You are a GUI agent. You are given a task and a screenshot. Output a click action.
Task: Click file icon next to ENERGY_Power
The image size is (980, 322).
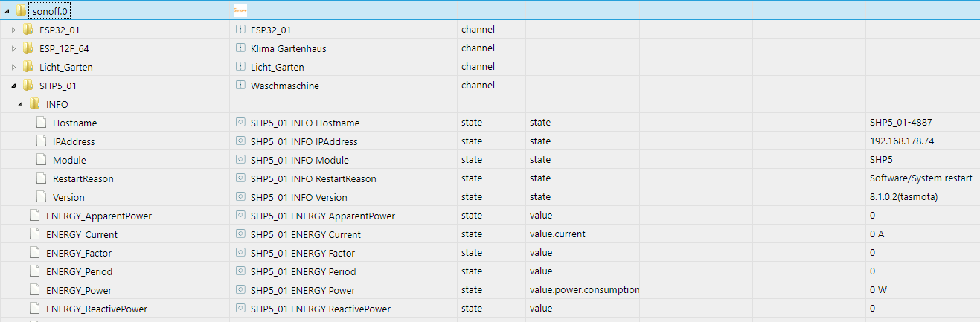pyautogui.click(x=35, y=290)
